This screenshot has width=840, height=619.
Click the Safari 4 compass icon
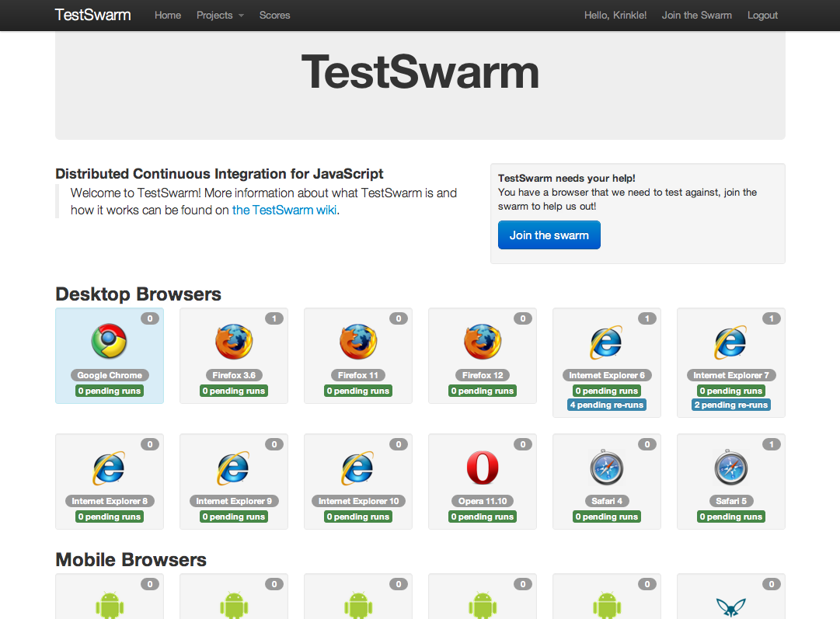pyautogui.click(x=606, y=467)
